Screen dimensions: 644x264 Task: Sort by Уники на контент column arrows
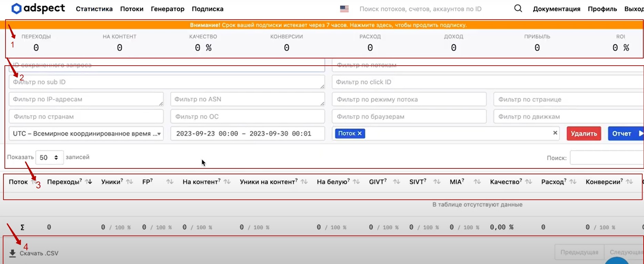pos(304,182)
